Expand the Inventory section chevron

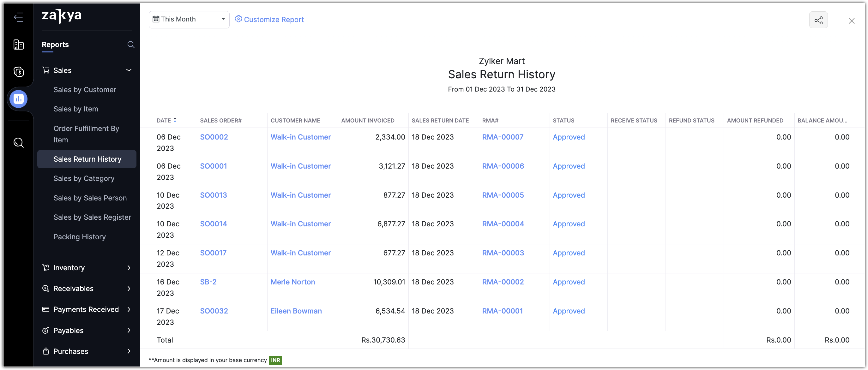(129, 268)
